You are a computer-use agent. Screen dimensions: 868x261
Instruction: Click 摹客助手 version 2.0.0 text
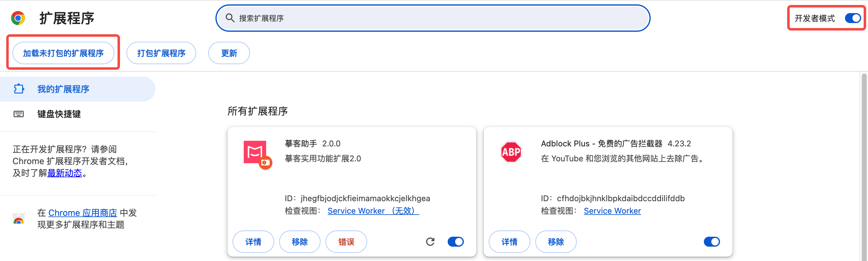(x=331, y=144)
